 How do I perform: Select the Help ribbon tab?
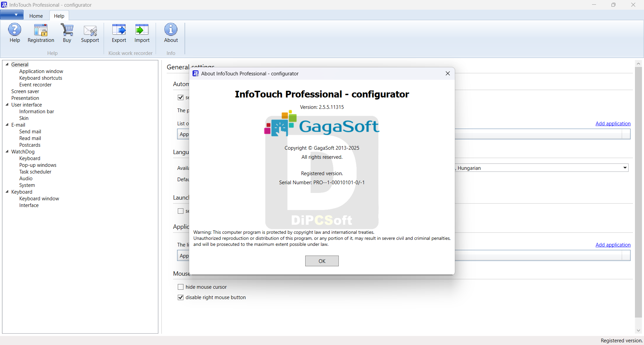tap(59, 16)
